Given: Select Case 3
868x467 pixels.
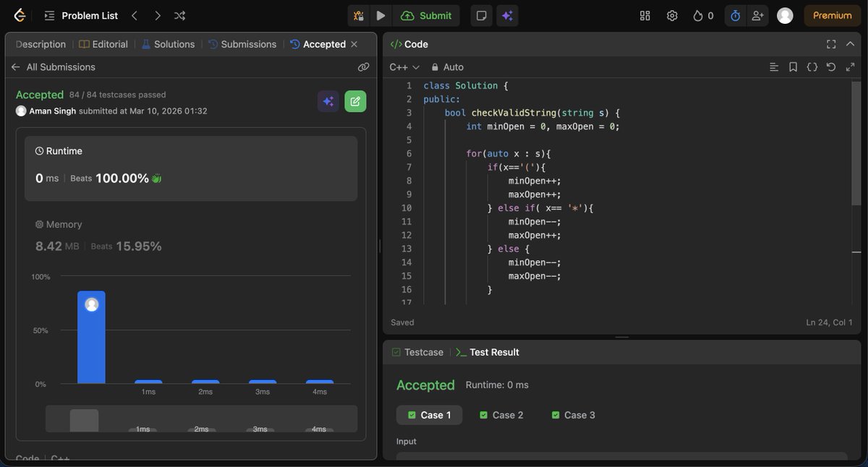Looking at the screenshot, I should pos(574,415).
